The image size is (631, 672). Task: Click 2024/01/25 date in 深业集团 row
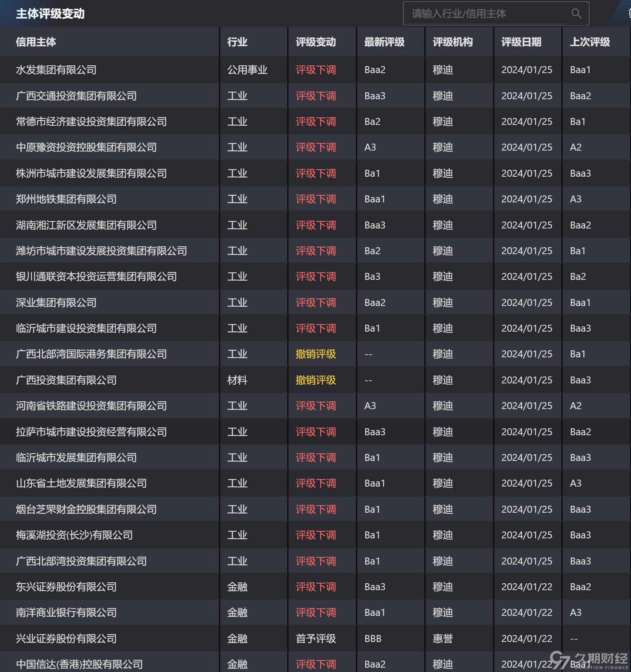pyautogui.click(x=527, y=302)
